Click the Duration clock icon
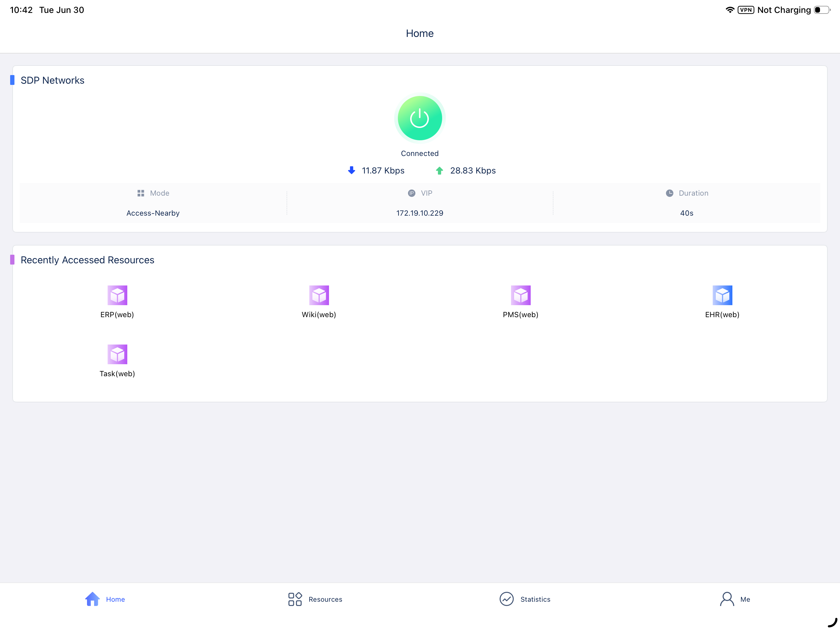 [669, 193]
